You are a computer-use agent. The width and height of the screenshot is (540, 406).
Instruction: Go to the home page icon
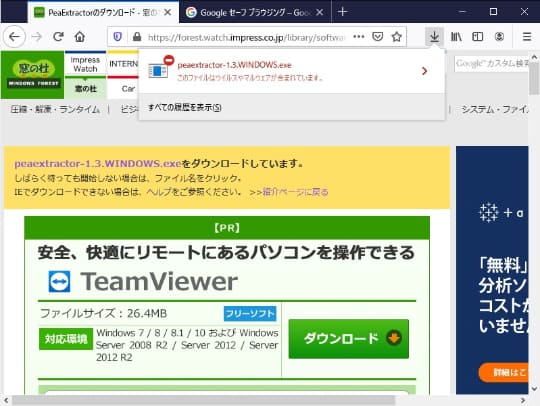point(80,37)
